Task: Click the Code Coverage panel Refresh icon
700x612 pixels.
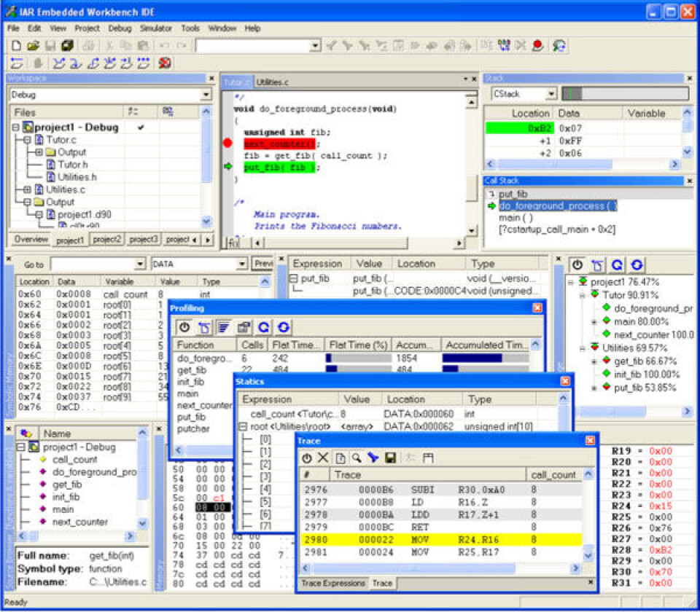Action: click(617, 265)
